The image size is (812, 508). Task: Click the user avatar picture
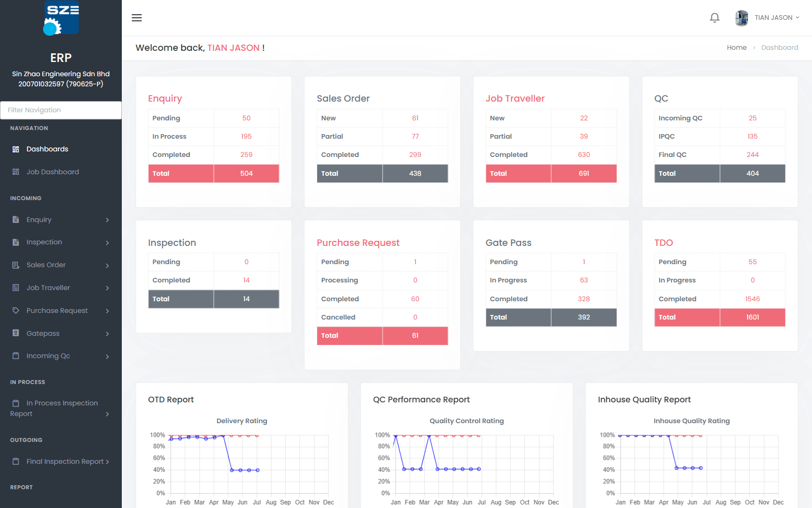click(741, 18)
